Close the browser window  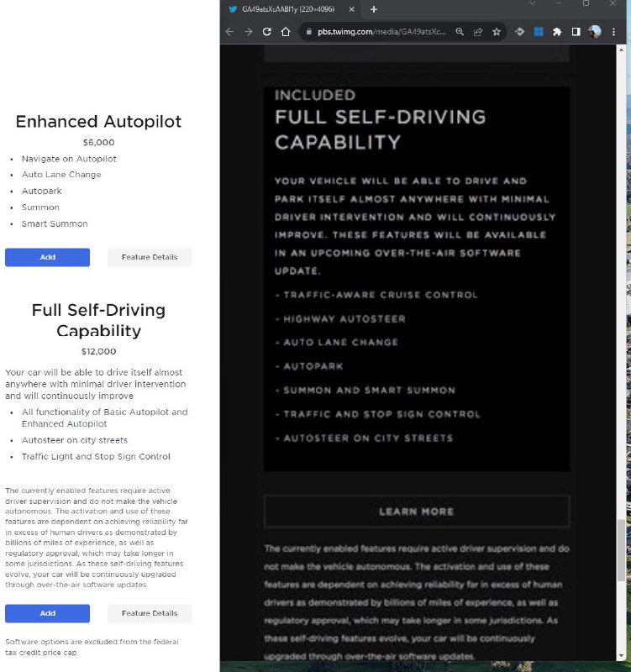pos(613,3)
